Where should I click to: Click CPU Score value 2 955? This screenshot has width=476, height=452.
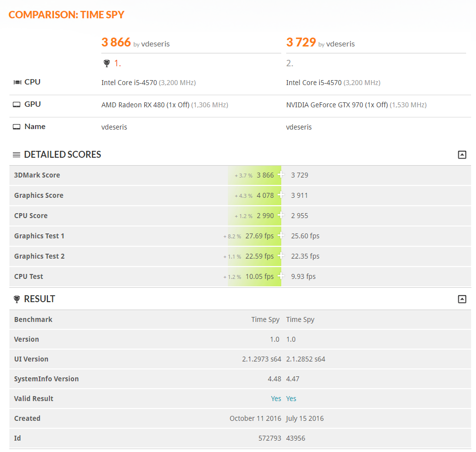pyautogui.click(x=300, y=216)
